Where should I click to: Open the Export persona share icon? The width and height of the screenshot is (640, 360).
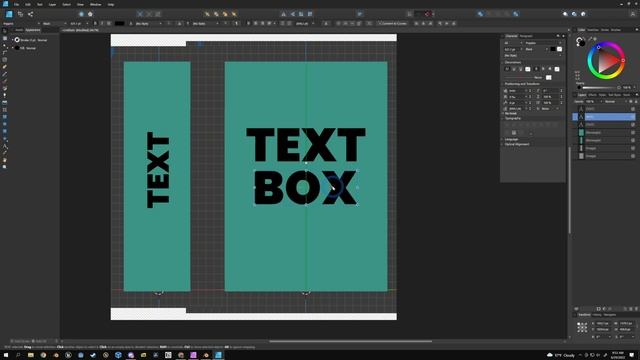[31, 14]
